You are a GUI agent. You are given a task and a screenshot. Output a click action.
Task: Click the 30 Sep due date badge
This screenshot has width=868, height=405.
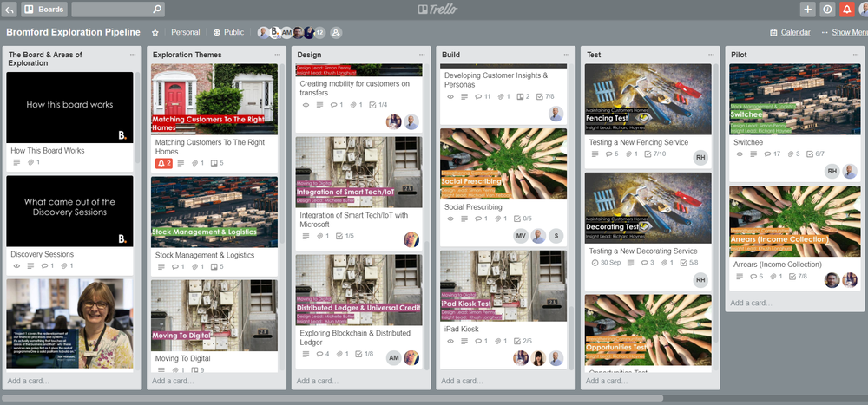(x=606, y=263)
